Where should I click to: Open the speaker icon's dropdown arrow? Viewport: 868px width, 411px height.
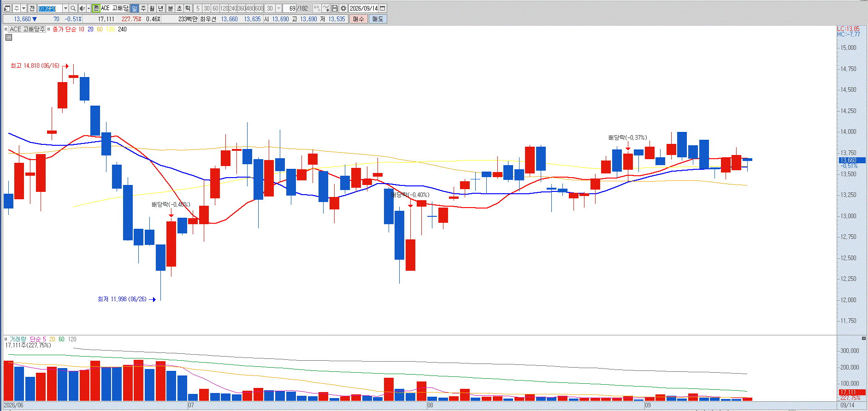pyautogui.click(x=89, y=8)
